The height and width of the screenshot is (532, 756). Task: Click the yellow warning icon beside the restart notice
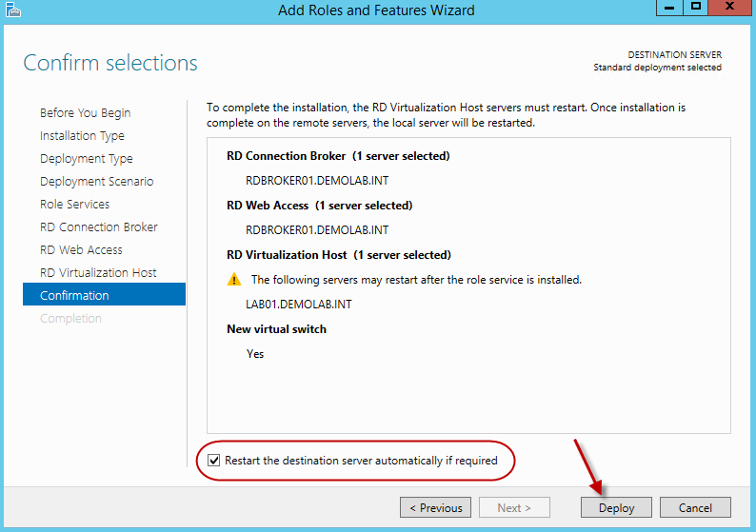[234, 280]
